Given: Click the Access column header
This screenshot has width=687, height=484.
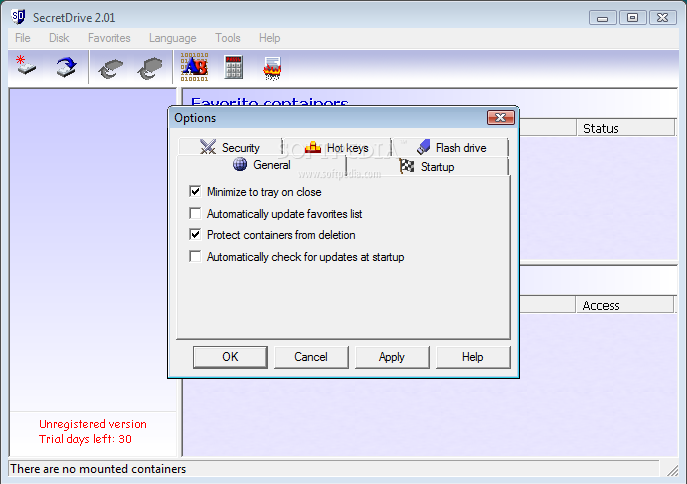Looking at the screenshot, I should coord(624,305).
